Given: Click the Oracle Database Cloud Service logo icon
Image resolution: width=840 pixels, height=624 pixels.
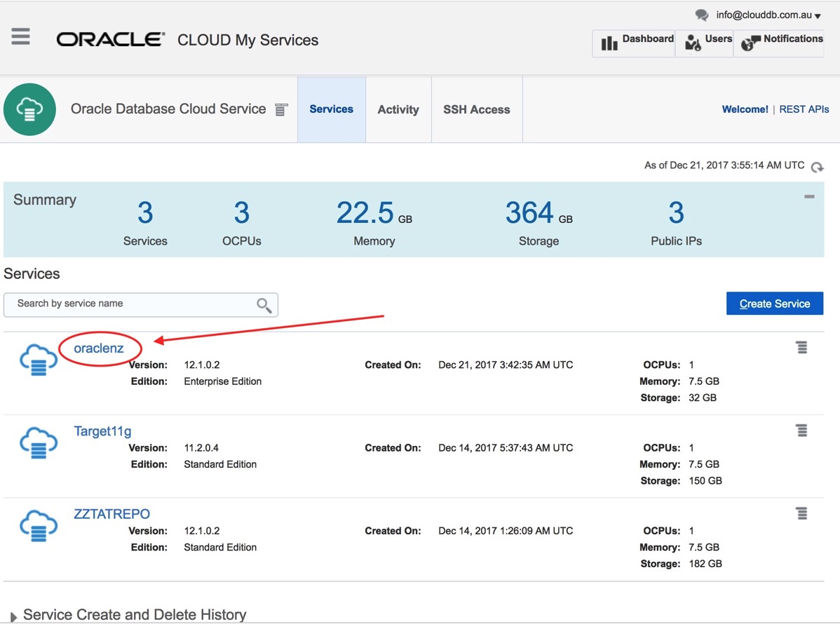Looking at the screenshot, I should coord(29,109).
